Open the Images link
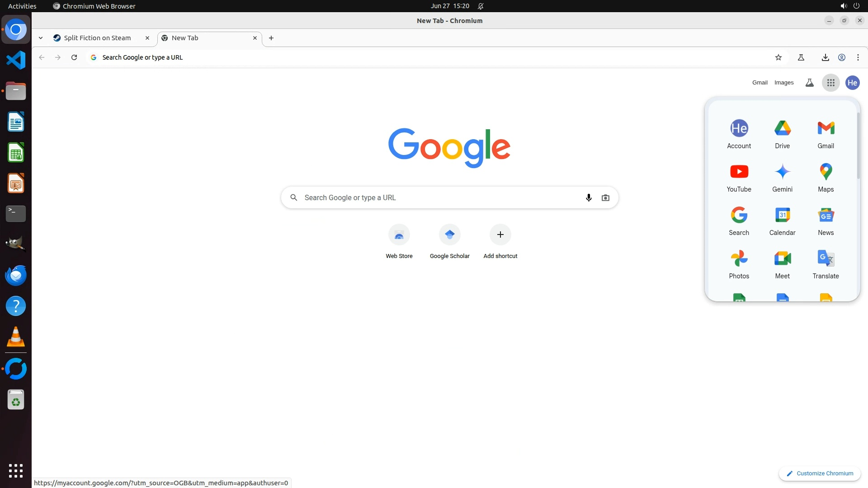Screen dimensions: 868x488 coord(783,83)
